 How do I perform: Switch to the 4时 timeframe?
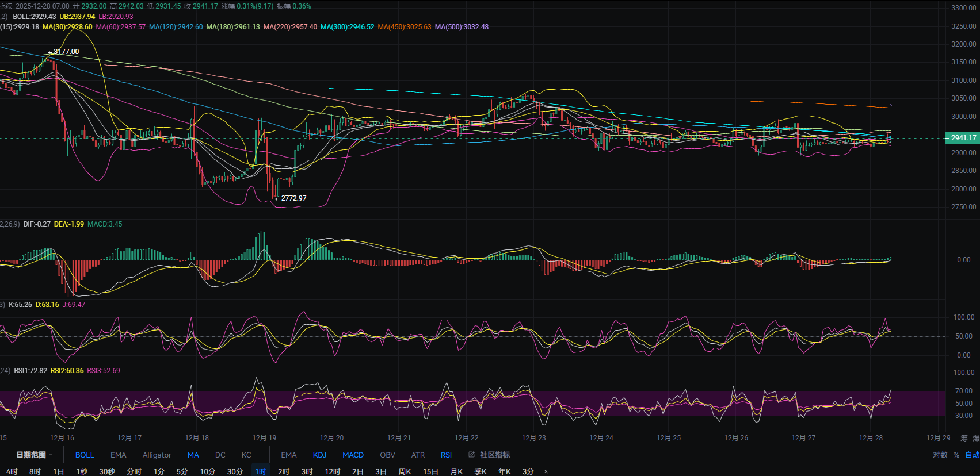pyautogui.click(x=12, y=471)
